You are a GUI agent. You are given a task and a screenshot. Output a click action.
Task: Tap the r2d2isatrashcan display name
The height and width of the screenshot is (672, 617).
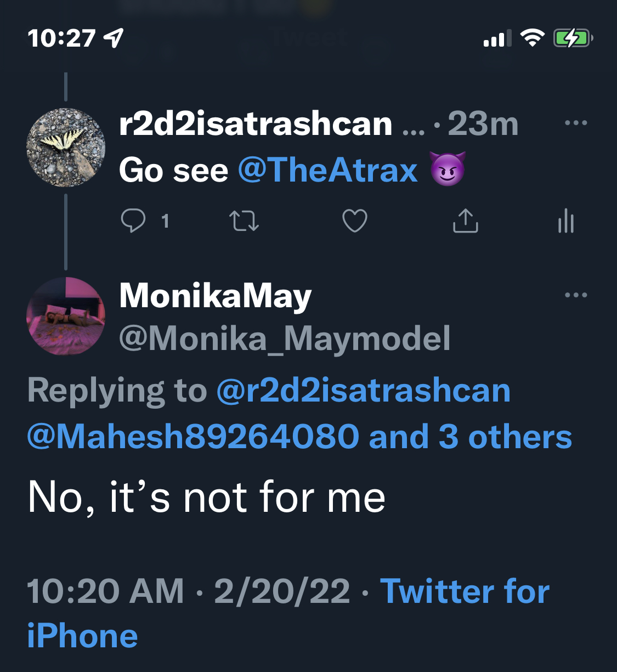pos(256,124)
